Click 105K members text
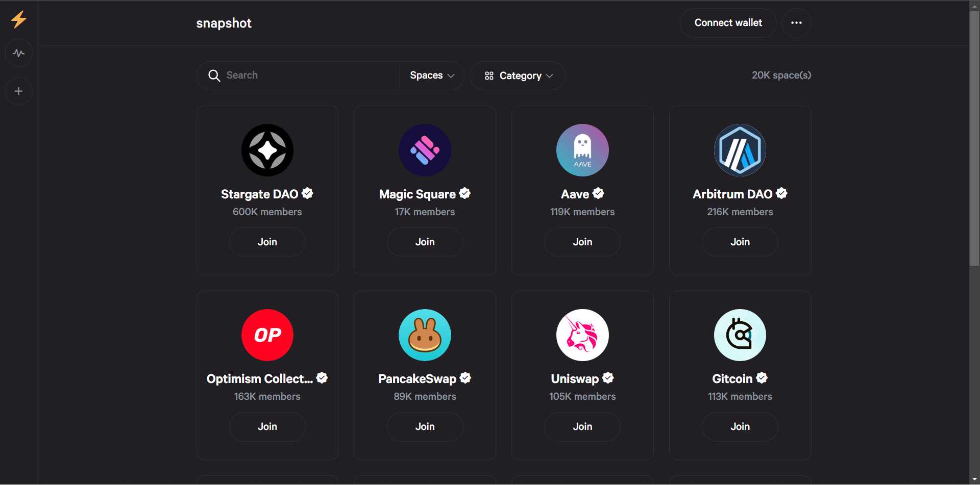This screenshot has width=980, height=485. pyautogui.click(x=582, y=397)
